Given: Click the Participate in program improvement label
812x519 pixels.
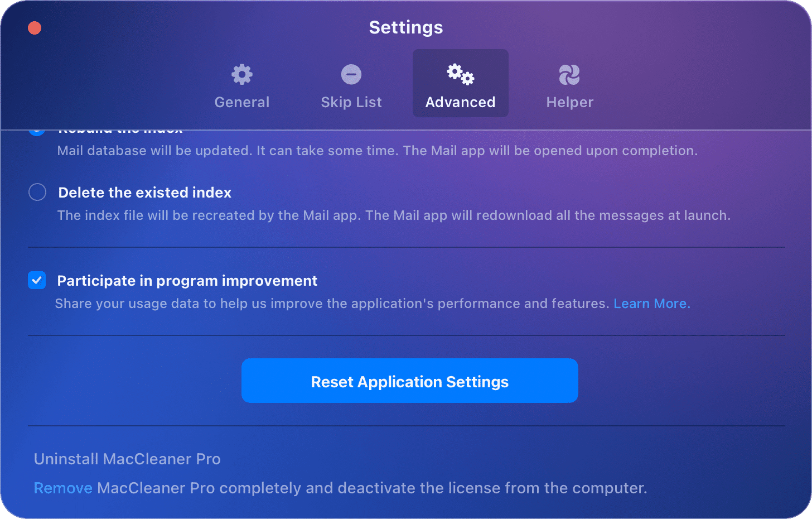Looking at the screenshot, I should pos(187,280).
